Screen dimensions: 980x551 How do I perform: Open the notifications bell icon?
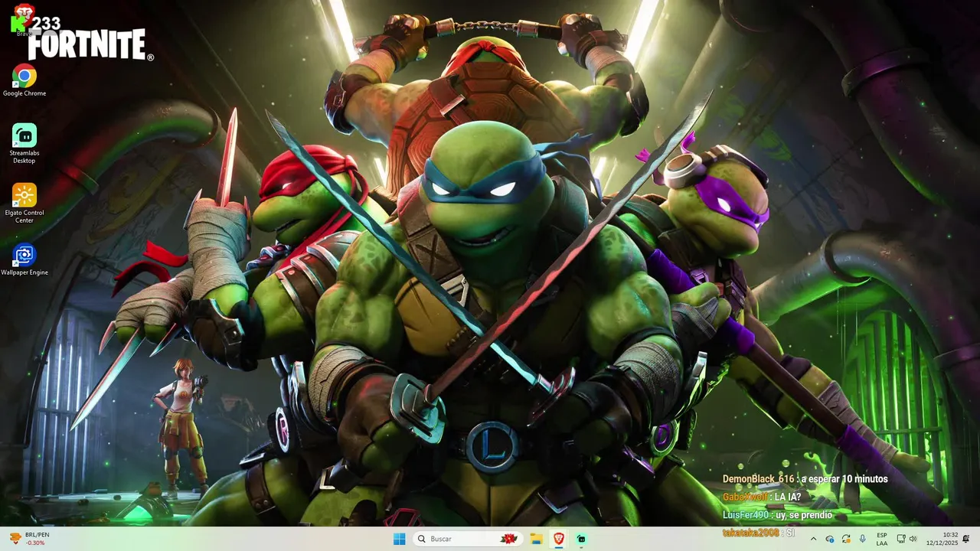point(966,539)
